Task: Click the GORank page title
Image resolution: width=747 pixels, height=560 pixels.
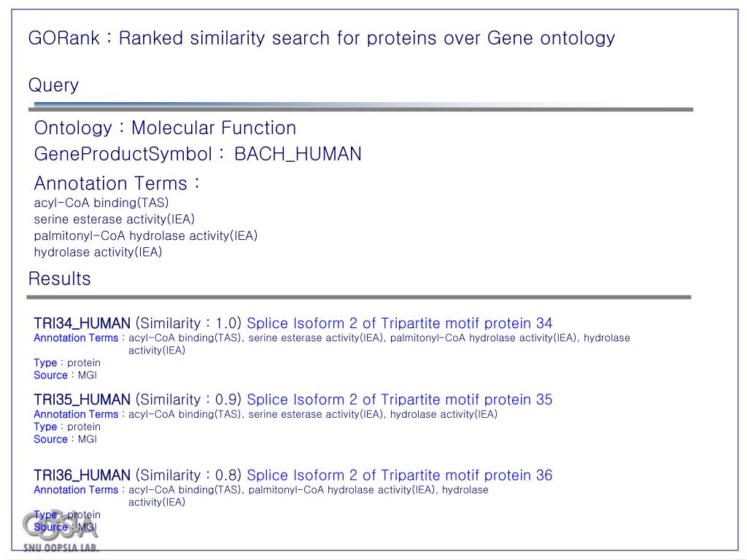Action: (322, 38)
